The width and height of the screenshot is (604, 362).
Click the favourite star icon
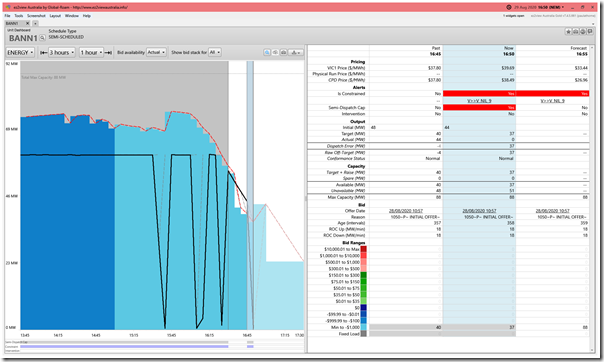coord(568,32)
